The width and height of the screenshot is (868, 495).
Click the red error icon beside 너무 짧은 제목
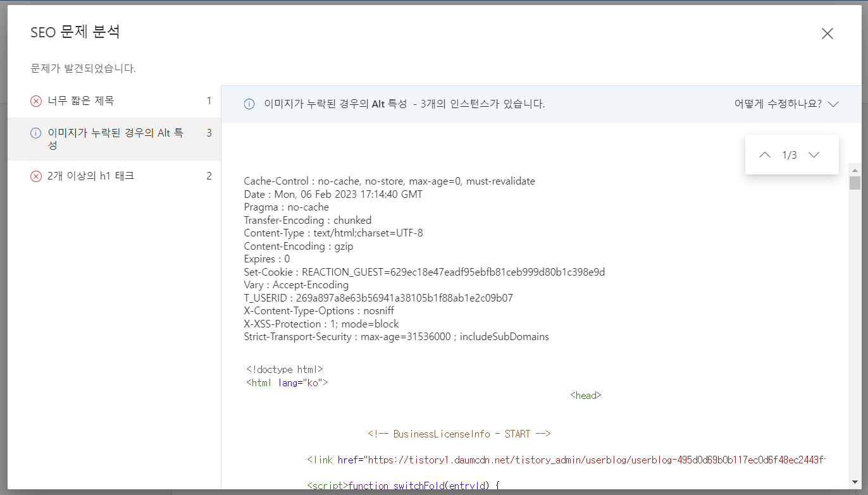pos(36,100)
